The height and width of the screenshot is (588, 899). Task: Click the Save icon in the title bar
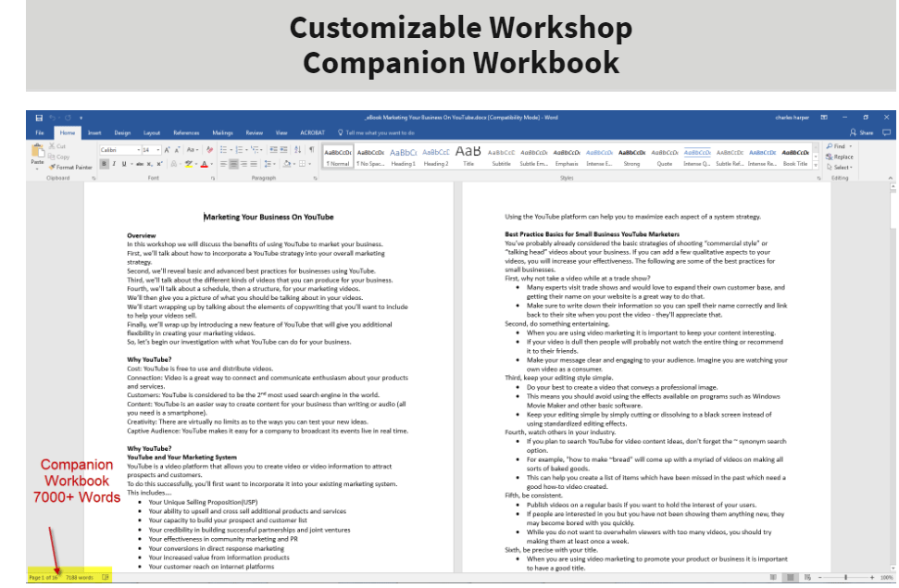tap(39, 118)
